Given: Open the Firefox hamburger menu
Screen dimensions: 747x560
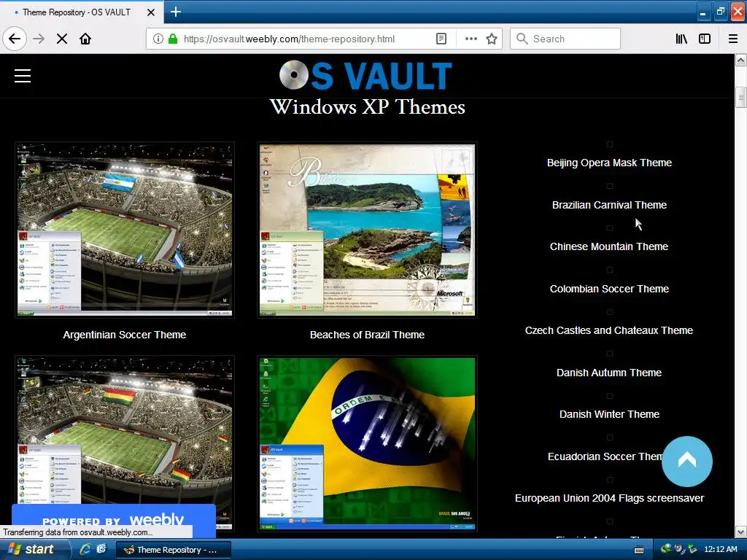Looking at the screenshot, I should click(733, 39).
